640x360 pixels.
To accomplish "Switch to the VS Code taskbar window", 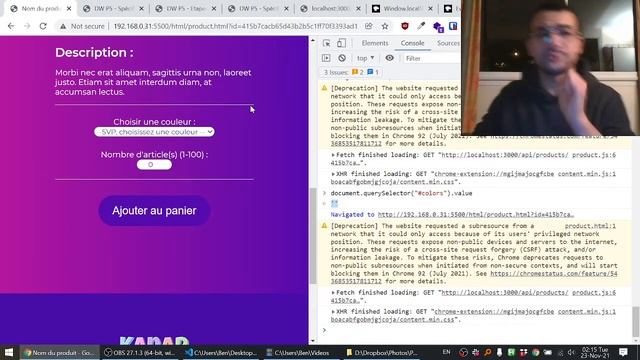I will pos(221,352).
